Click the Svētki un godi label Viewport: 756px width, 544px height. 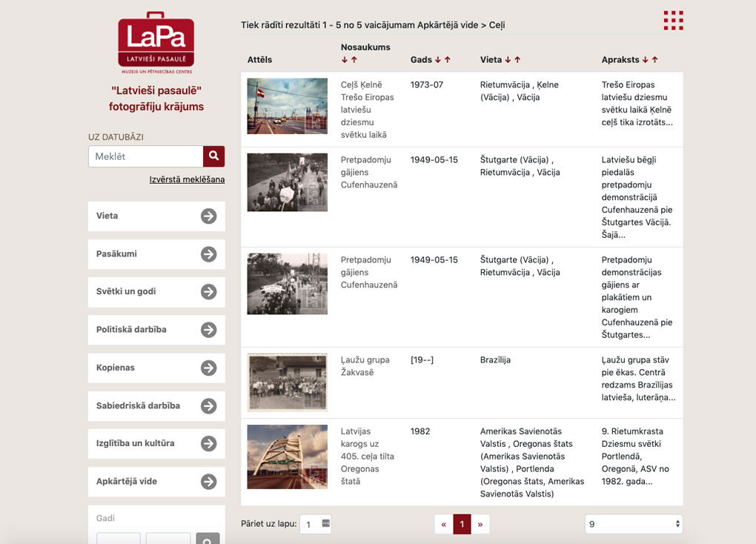[x=126, y=291]
